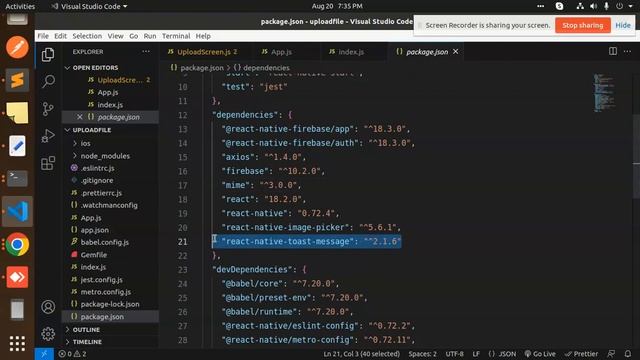The image size is (640, 360).
Task: Open the Extensions view
Action: click(x=48, y=163)
